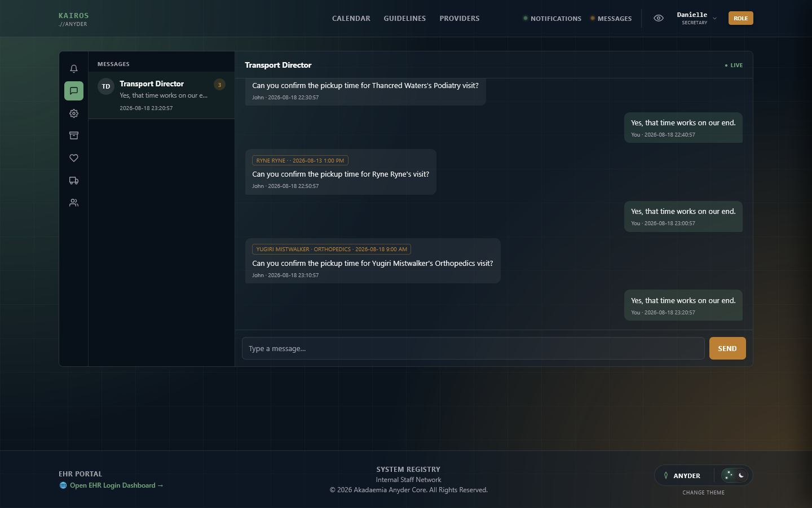
Task: Select the messages chat icon in sidebar
Action: (x=74, y=91)
